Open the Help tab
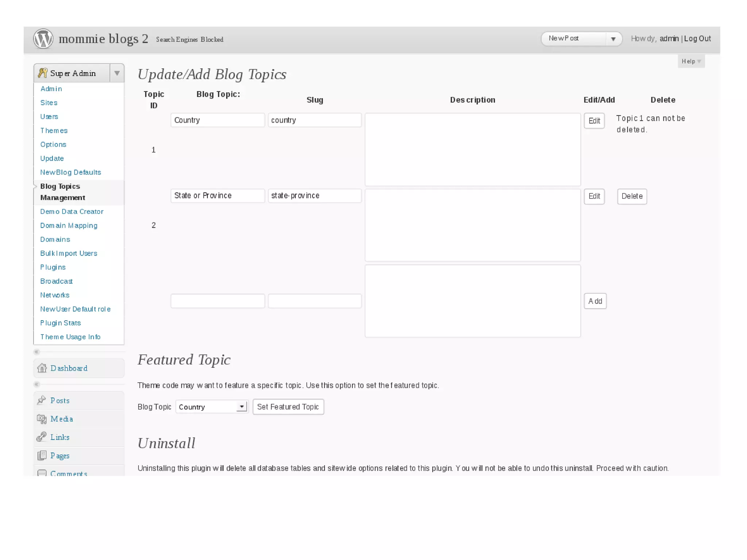The height and width of the screenshot is (560, 747). (x=691, y=61)
